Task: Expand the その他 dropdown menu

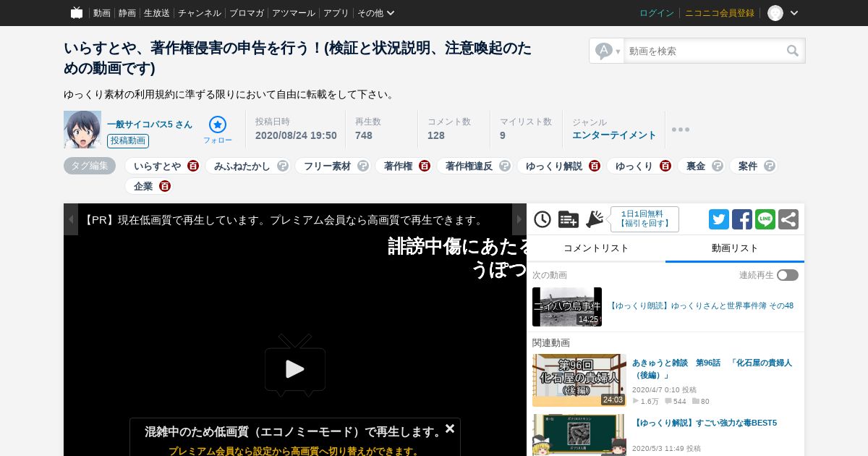Action: click(x=376, y=13)
